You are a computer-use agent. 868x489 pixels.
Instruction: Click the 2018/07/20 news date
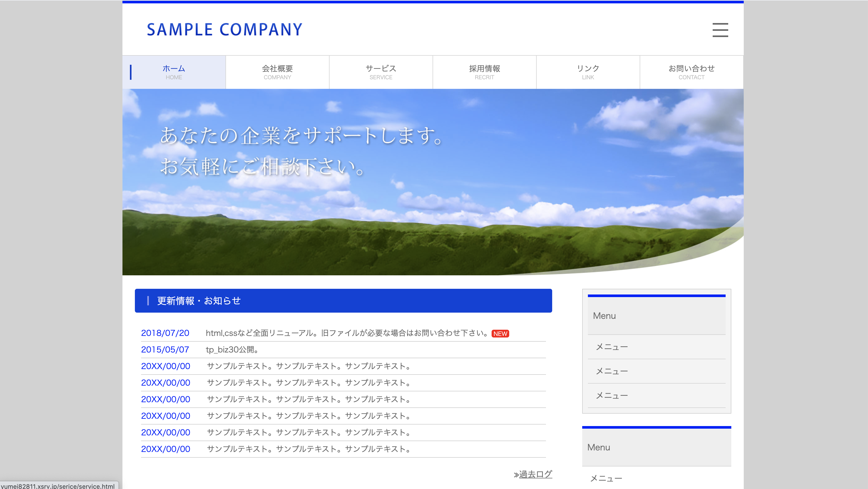[165, 333]
